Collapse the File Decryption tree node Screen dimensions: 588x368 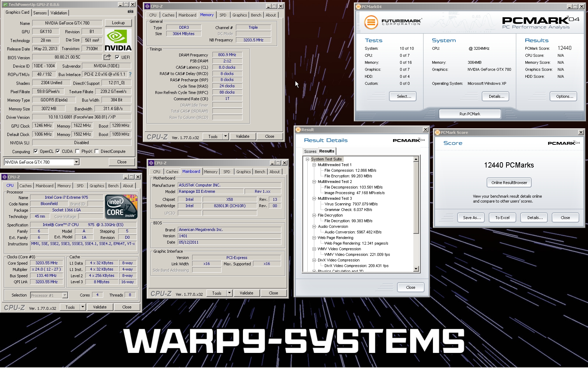tap(314, 215)
